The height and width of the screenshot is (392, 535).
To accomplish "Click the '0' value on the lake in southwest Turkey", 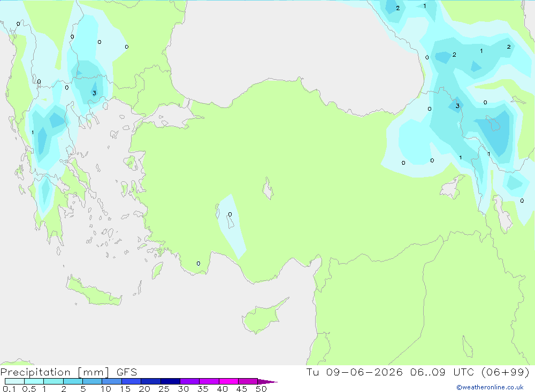I will [x=230, y=214].
